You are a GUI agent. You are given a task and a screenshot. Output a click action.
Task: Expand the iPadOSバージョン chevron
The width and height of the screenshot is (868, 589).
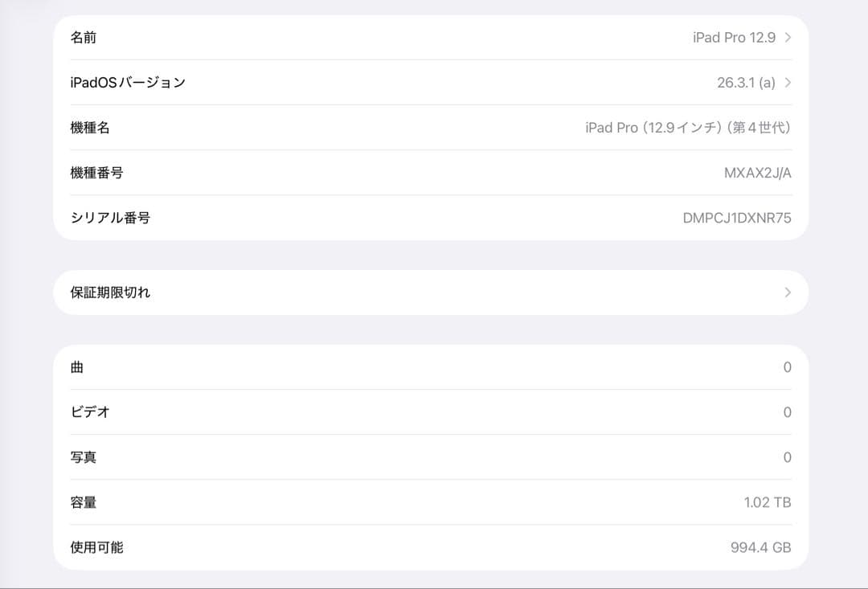click(788, 83)
